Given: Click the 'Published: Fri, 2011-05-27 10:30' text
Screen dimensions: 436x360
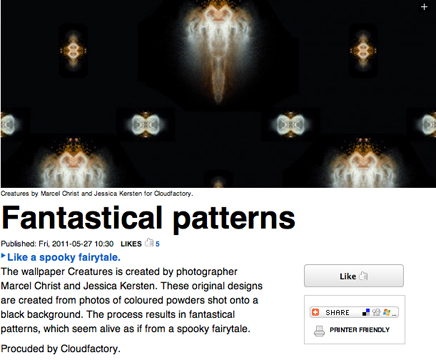Looking at the screenshot, I should [x=57, y=244].
